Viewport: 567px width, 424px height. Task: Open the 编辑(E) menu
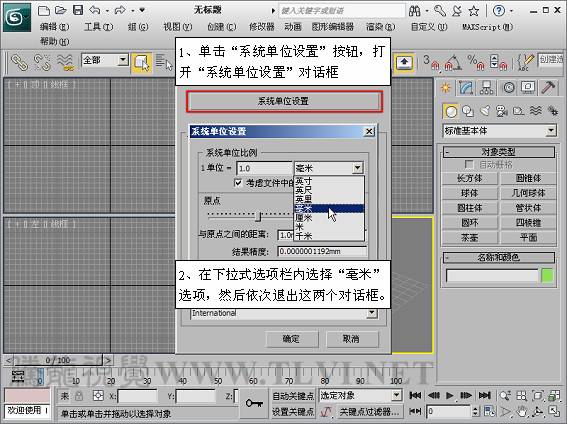pos(54,27)
